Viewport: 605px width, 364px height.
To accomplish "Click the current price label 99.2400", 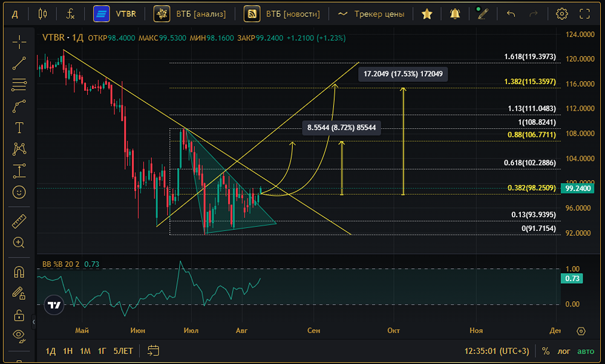I will coord(577,189).
